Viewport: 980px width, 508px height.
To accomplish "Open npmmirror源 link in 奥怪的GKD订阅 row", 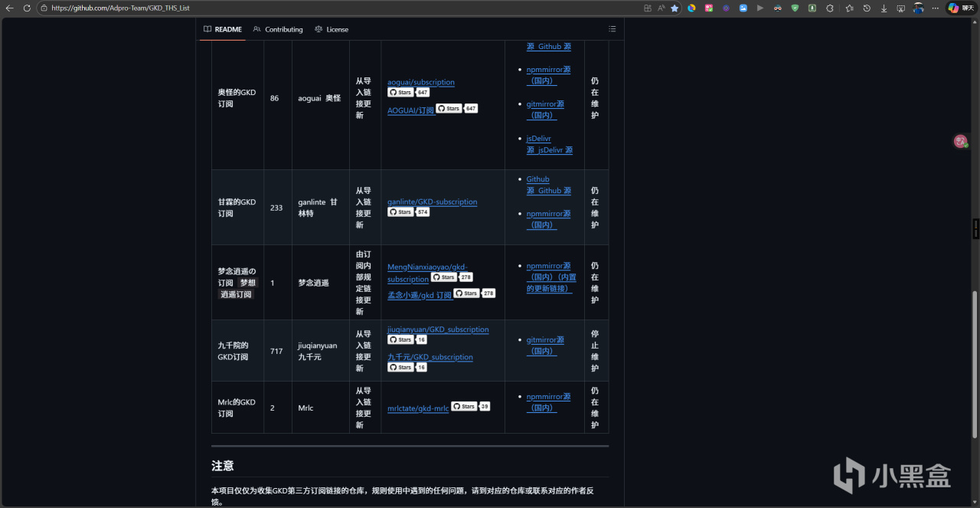I will 548,75.
